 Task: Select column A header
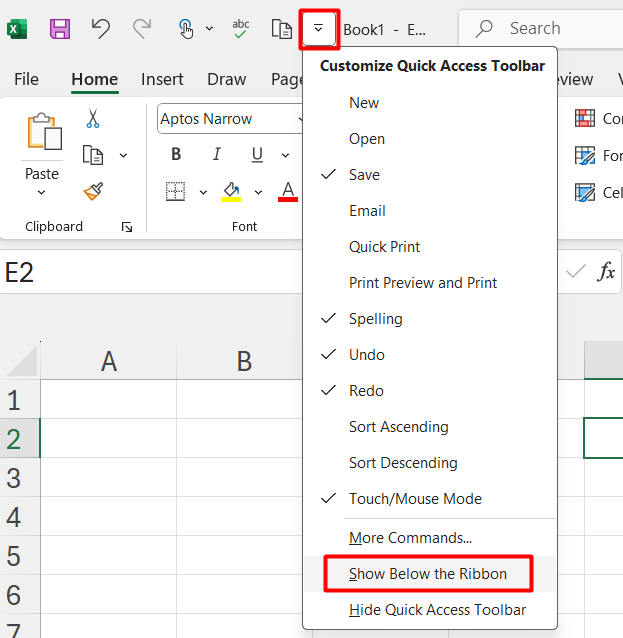pos(109,361)
